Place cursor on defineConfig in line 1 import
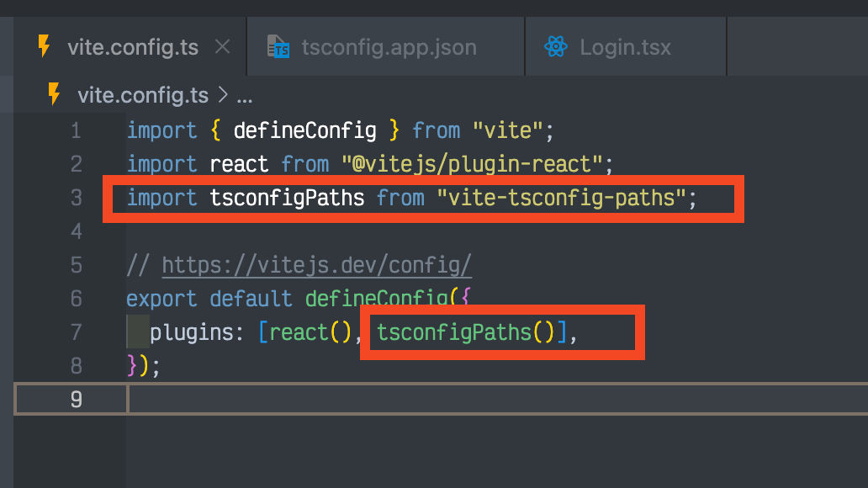This screenshot has height=488, width=868. (305, 130)
